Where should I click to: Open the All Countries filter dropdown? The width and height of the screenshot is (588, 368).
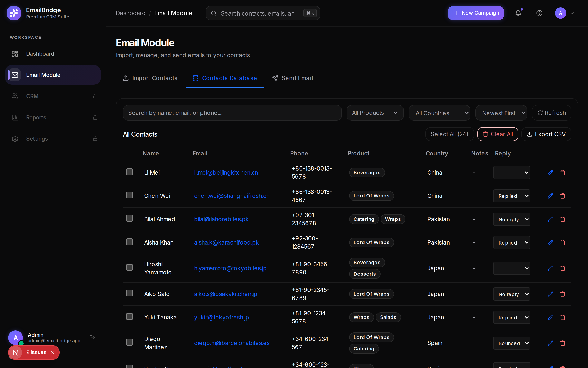[439, 113]
